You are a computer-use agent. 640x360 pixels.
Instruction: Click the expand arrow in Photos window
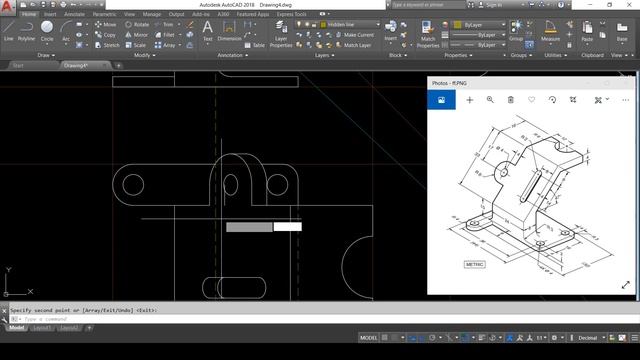pyautogui.click(x=625, y=285)
